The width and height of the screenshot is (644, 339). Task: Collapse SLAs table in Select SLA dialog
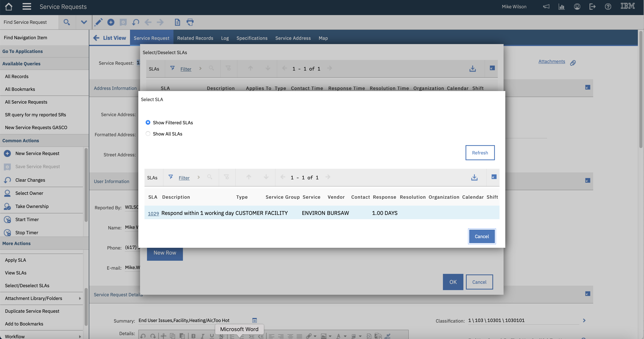pyautogui.click(x=494, y=177)
